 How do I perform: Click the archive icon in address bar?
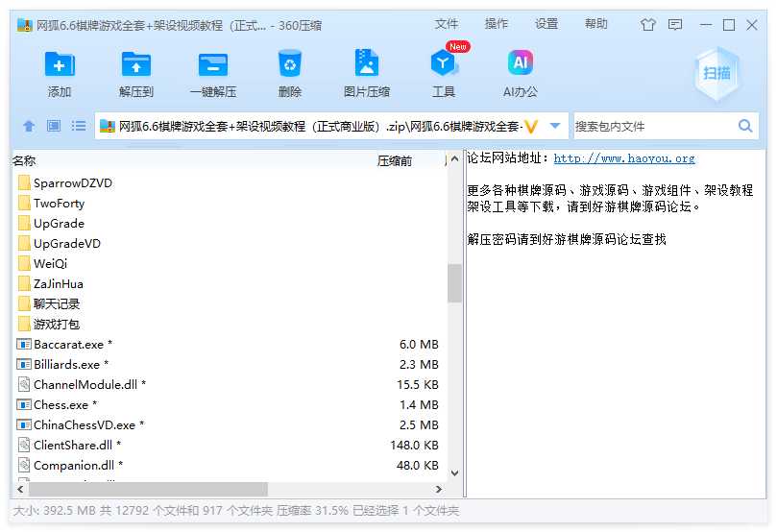tap(107, 127)
